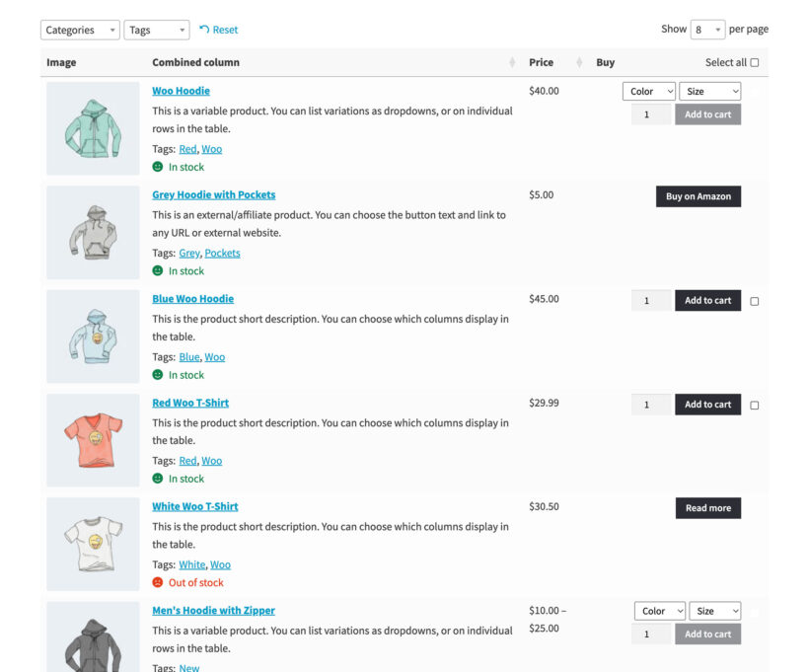Viewport: 809px width, 672px height.
Task: Click the Reset undo-arrow icon
Action: point(202,30)
